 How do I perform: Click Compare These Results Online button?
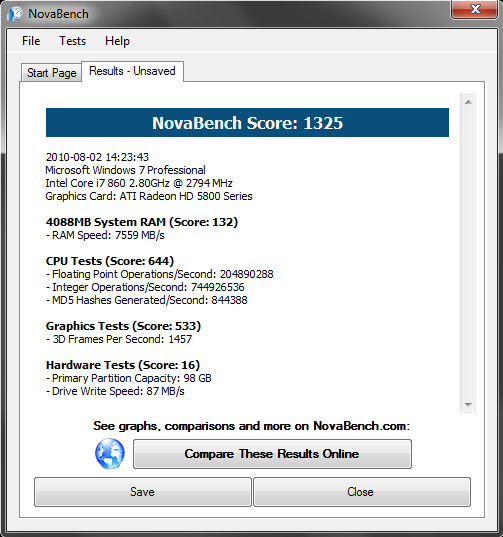(x=272, y=454)
